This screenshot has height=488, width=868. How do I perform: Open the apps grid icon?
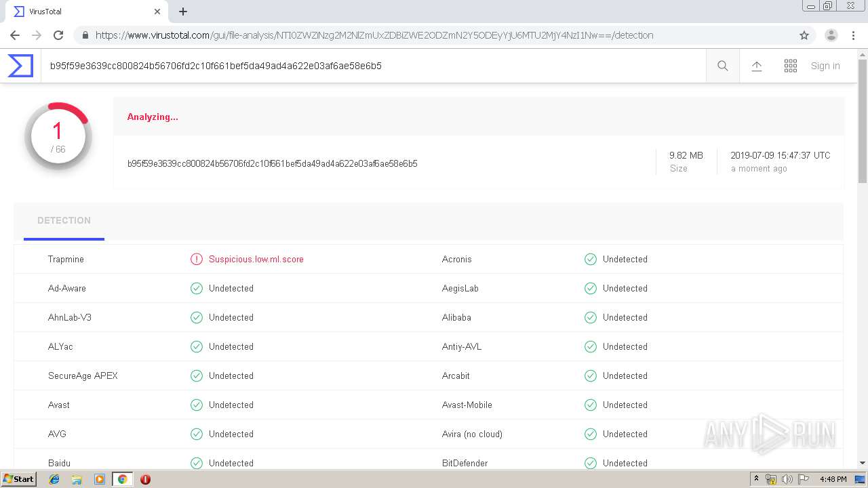click(791, 66)
